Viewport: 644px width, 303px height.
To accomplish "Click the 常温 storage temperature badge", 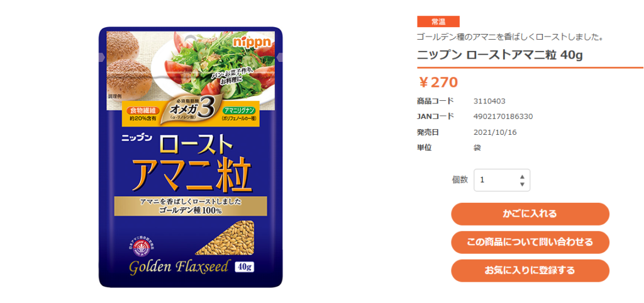I will click(438, 21).
